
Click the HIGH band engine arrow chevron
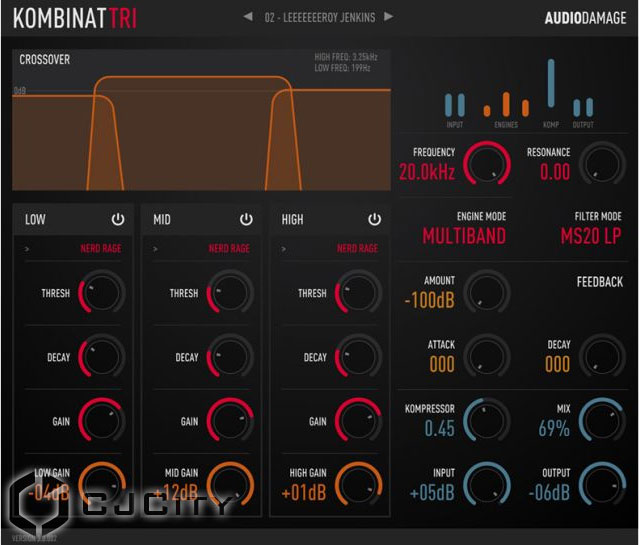point(284,249)
